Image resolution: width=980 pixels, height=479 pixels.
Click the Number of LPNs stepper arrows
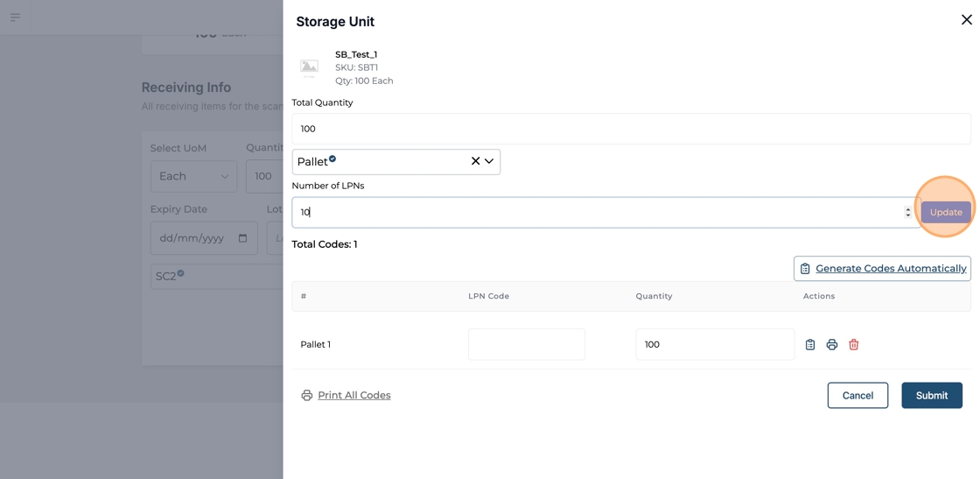pyautogui.click(x=907, y=213)
